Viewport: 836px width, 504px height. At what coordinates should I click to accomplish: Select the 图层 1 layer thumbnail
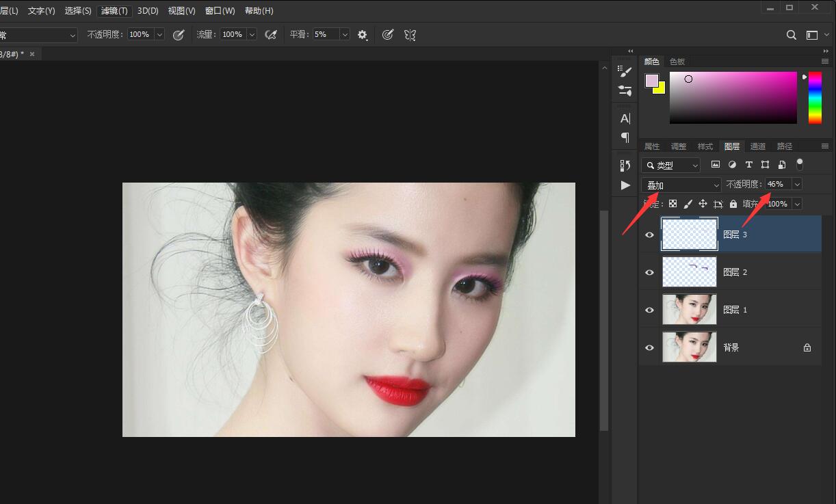(x=689, y=309)
